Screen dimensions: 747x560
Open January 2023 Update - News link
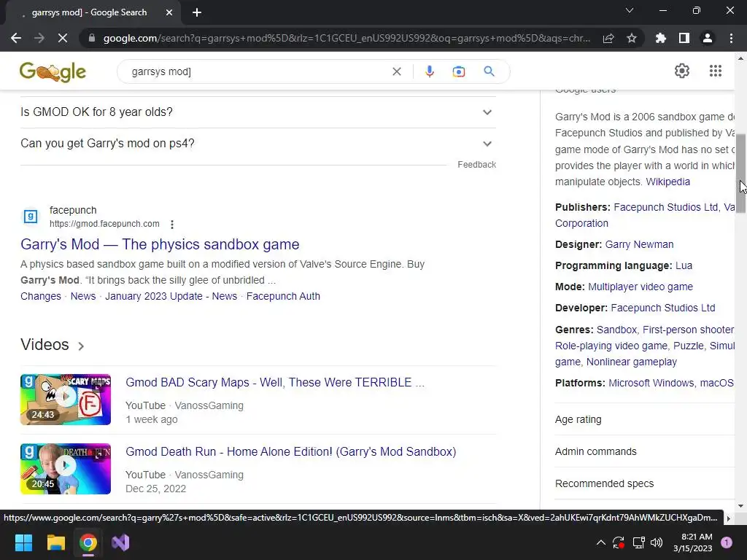point(171,296)
